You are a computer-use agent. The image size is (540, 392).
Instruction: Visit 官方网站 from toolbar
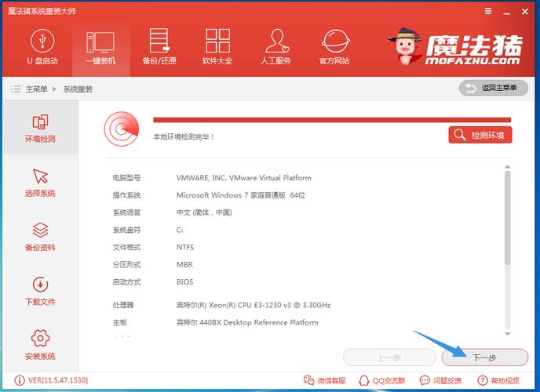pyautogui.click(x=334, y=47)
